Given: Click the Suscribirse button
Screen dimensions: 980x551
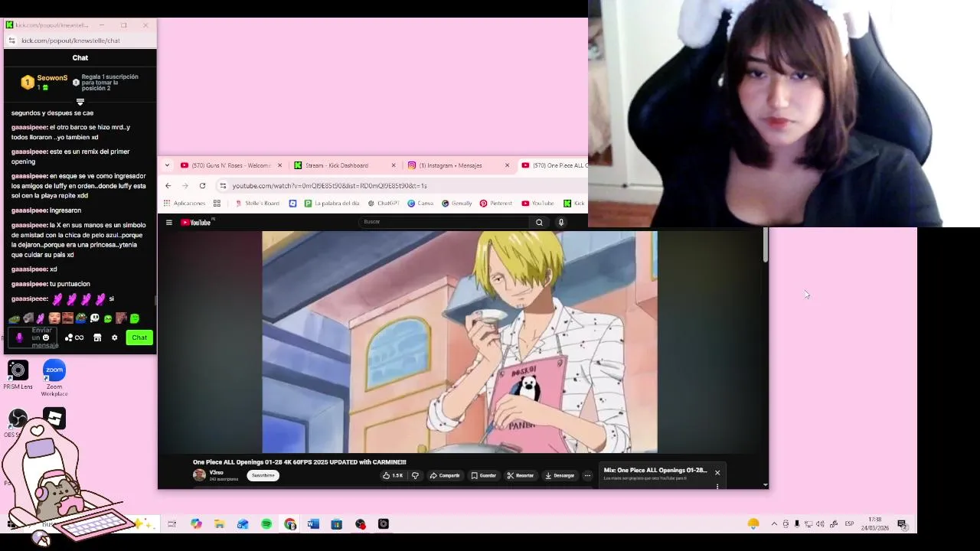Looking at the screenshot, I should click(x=263, y=475).
